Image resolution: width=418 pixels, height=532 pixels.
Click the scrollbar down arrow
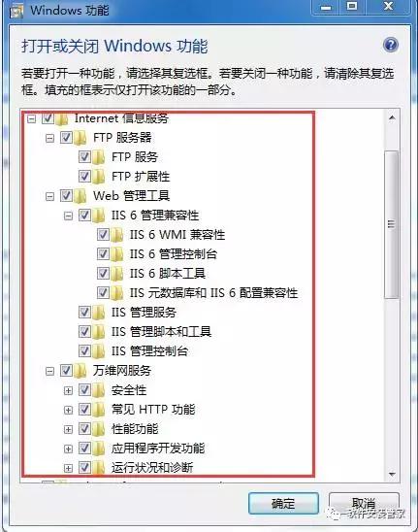click(x=392, y=474)
